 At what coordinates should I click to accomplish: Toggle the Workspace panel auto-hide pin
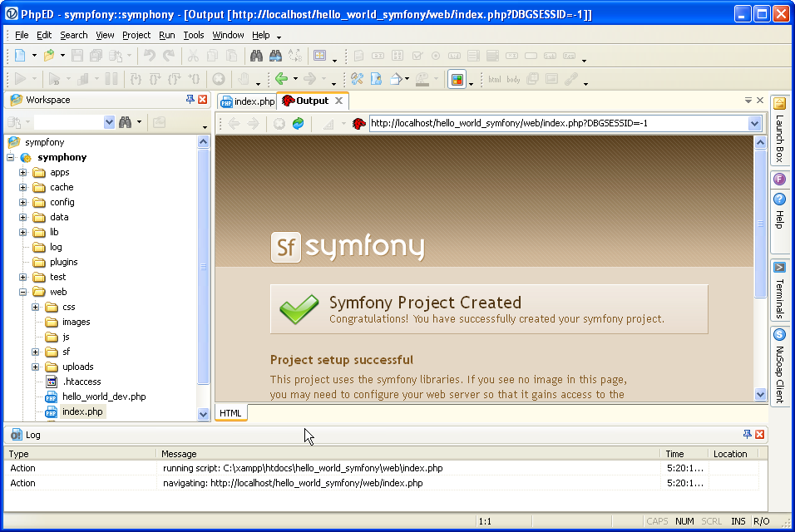190,100
